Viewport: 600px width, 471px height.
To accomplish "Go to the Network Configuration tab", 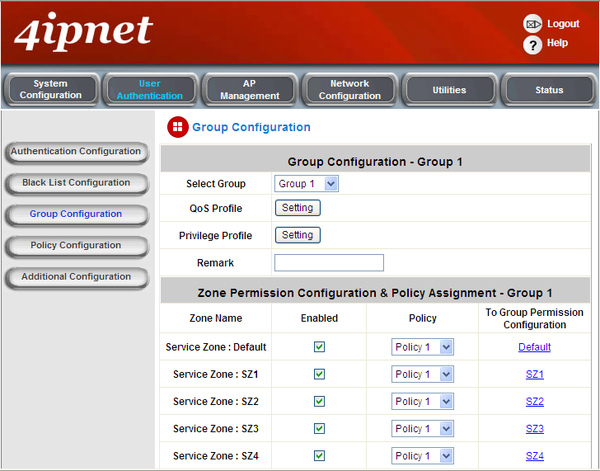I will (x=350, y=90).
